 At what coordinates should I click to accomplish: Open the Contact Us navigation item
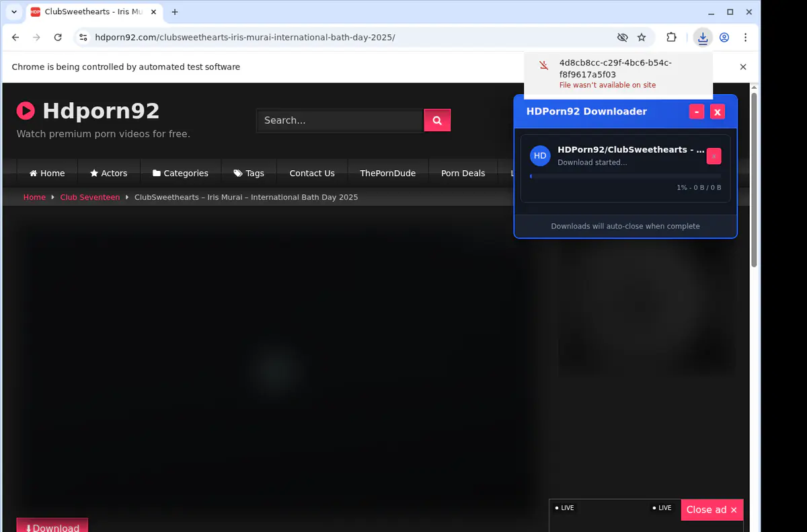coord(312,173)
